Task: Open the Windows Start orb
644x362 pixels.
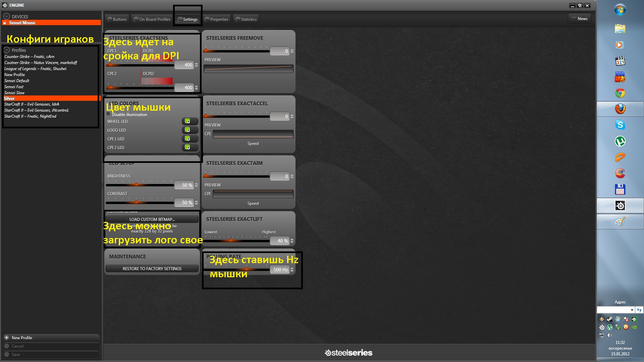Action: 620,10
